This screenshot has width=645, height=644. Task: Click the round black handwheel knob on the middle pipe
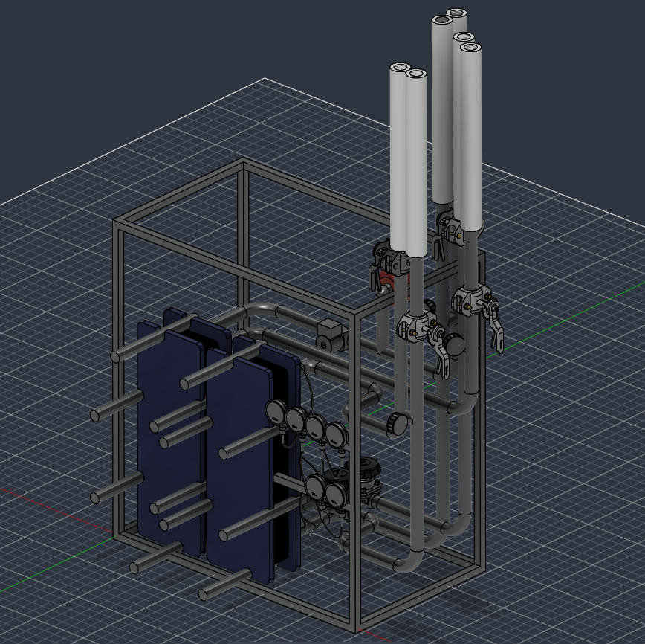398,425
